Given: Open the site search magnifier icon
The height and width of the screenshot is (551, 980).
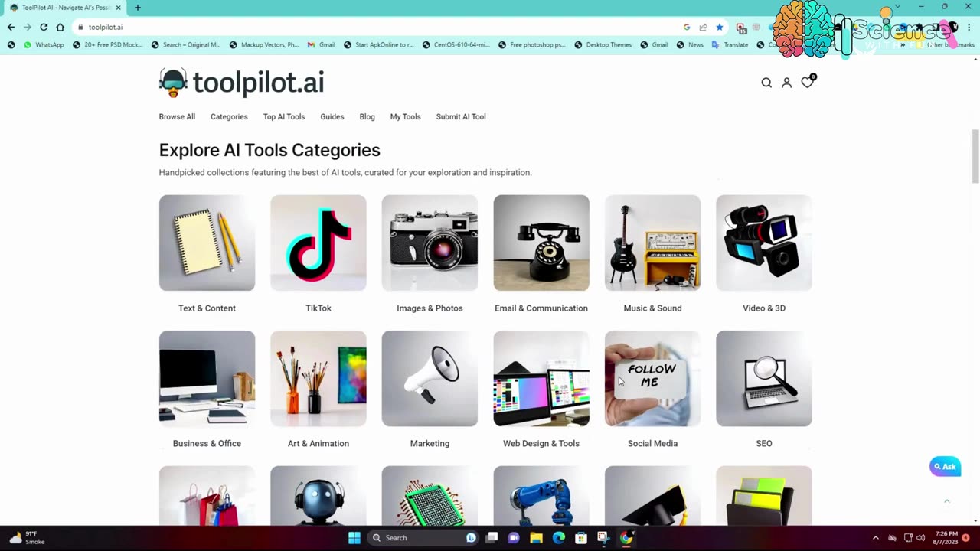Looking at the screenshot, I should click(x=766, y=83).
